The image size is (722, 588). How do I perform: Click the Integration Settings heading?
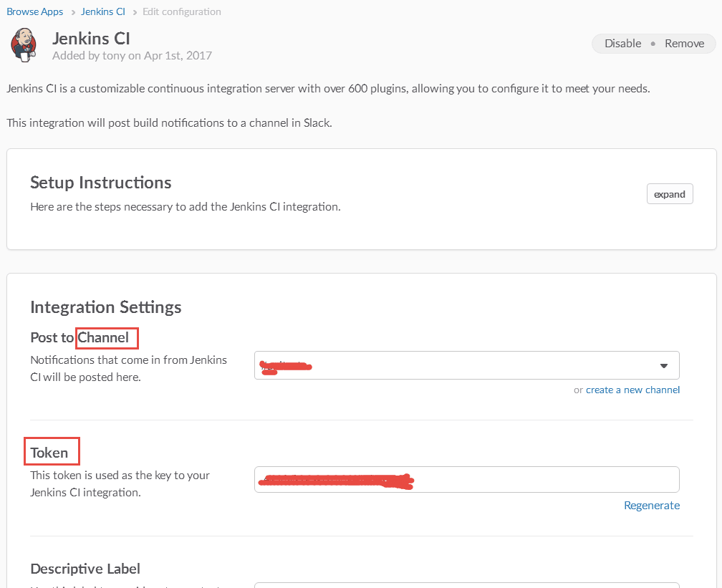point(106,307)
